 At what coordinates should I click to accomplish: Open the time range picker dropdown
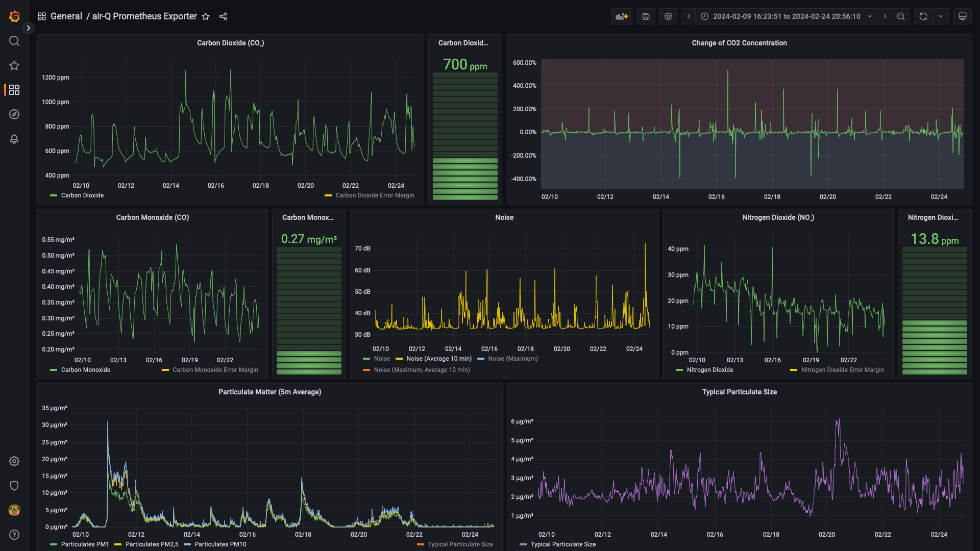pyautogui.click(x=786, y=16)
